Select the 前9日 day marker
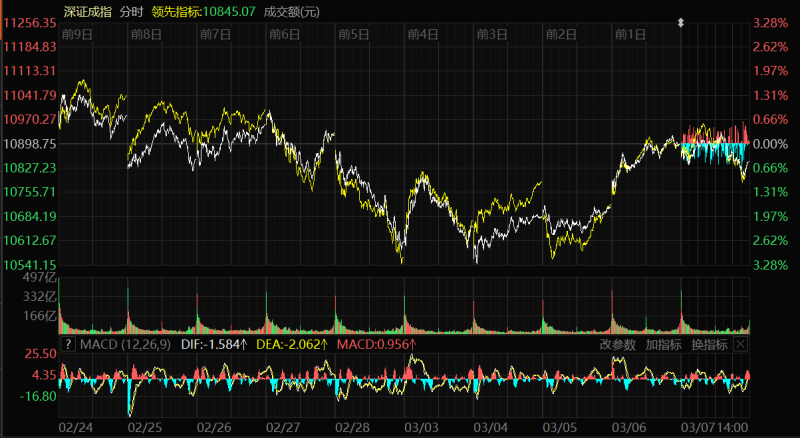 click(x=77, y=34)
